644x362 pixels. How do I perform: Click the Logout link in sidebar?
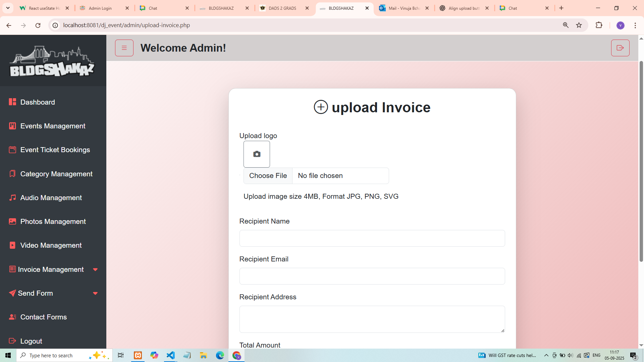pyautogui.click(x=31, y=341)
